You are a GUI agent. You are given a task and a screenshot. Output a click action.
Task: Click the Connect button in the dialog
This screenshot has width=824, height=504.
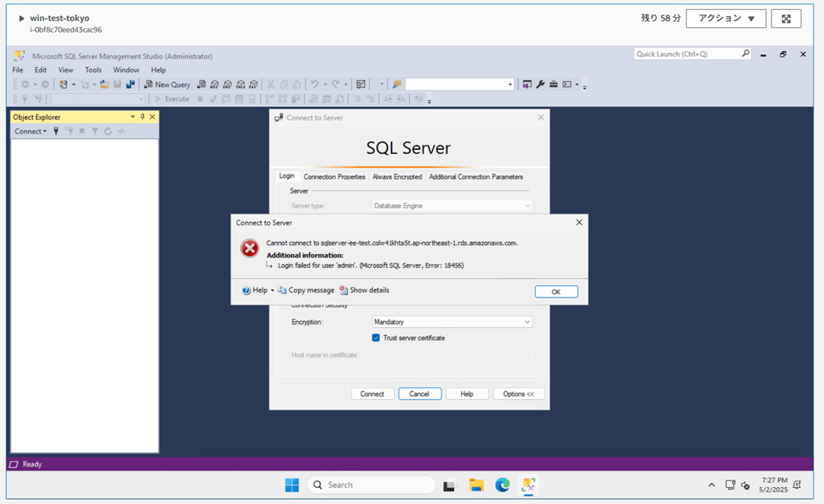click(x=372, y=393)
